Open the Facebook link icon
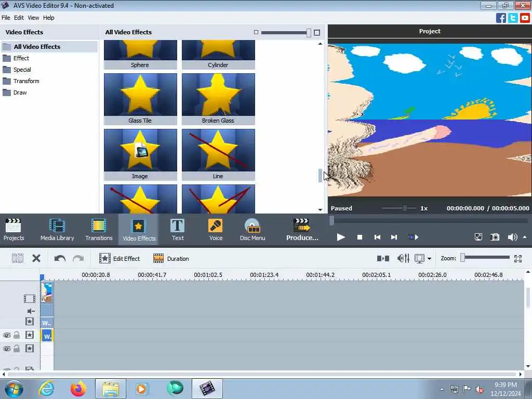Screen dimensions: 532x399 pos(501,18)
